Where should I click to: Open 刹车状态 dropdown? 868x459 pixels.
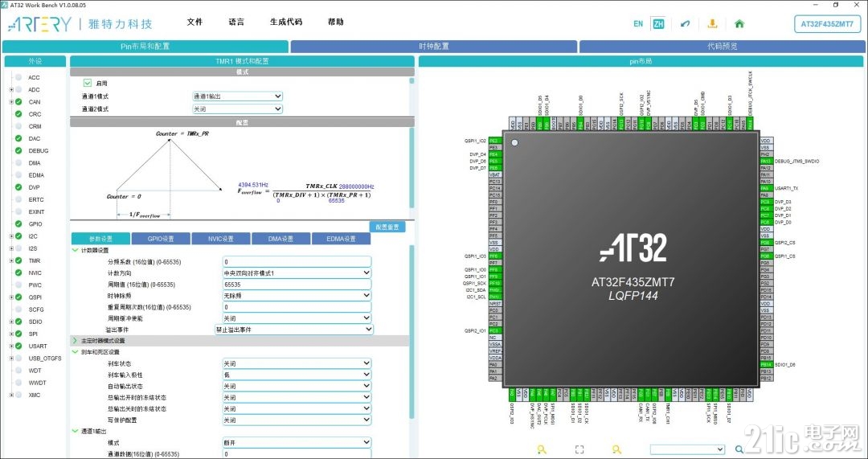[297, 364]
